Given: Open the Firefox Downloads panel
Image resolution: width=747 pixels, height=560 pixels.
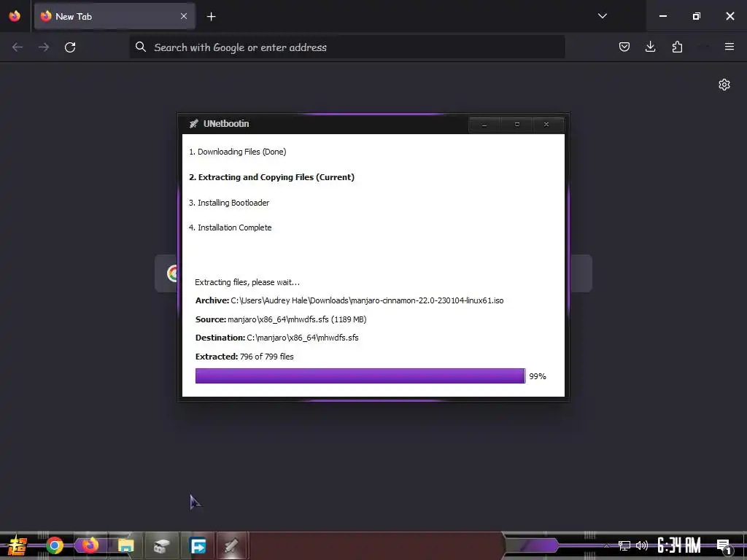Looking at the screenshot, I should [650, 47].
